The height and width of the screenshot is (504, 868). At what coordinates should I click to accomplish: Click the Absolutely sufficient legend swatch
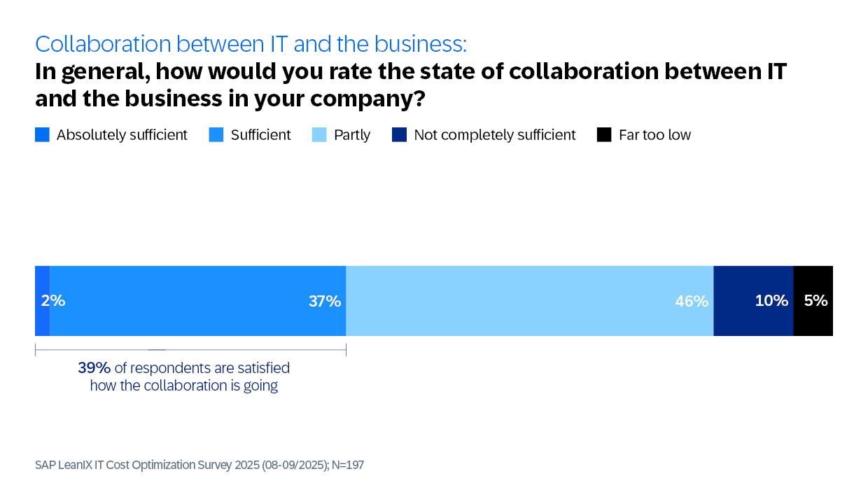(x=42, y=135)
